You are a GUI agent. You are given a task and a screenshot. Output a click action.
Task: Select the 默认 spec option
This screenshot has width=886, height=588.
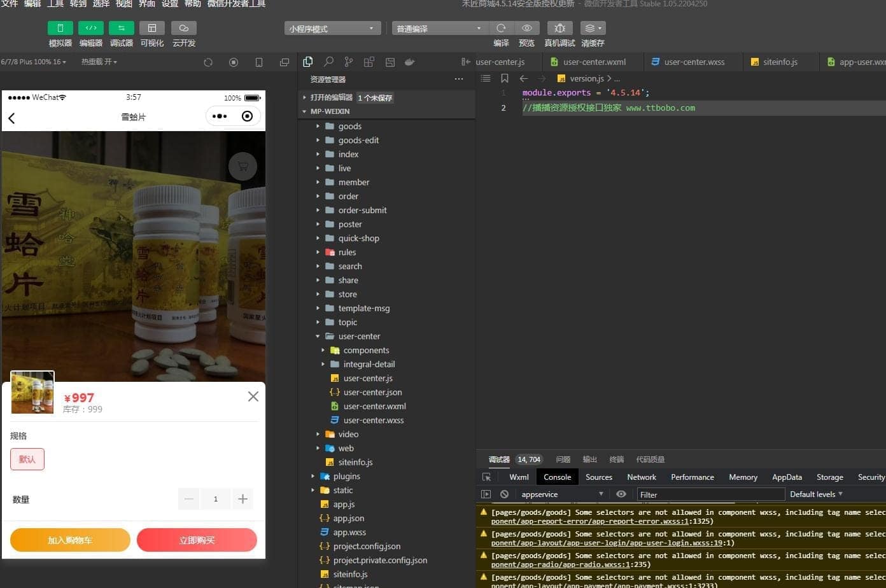point(27,459)
